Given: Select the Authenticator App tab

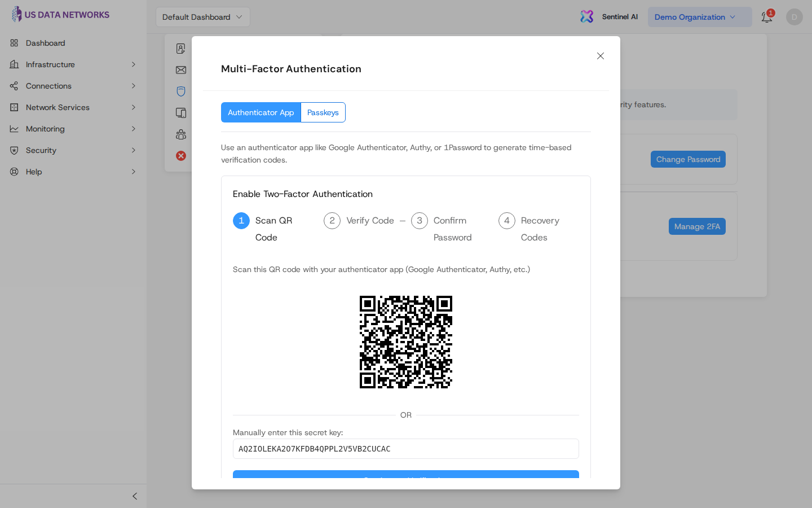Looking at the screenshot, I should pyautogui.click(x=261, y=112).
